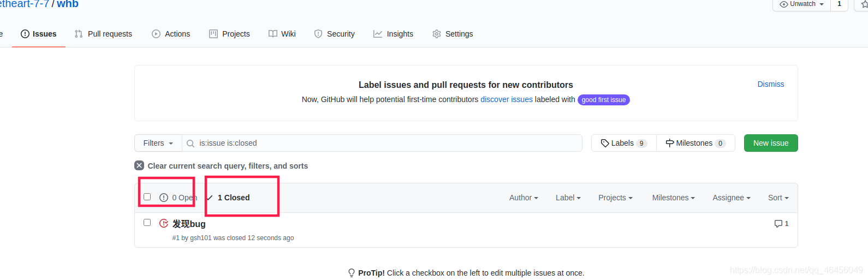
Task: Expand the Milestones filter dropdown
Action: coord(673,198)
